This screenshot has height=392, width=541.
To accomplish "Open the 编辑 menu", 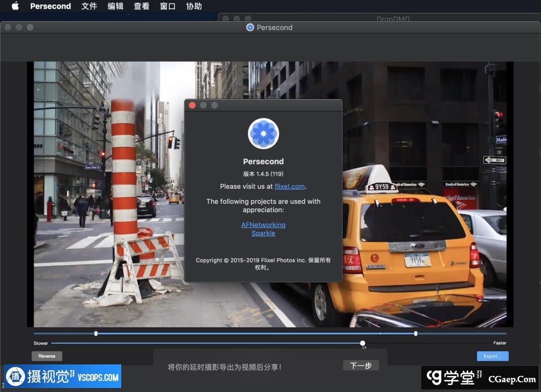I will coord(115,6).
